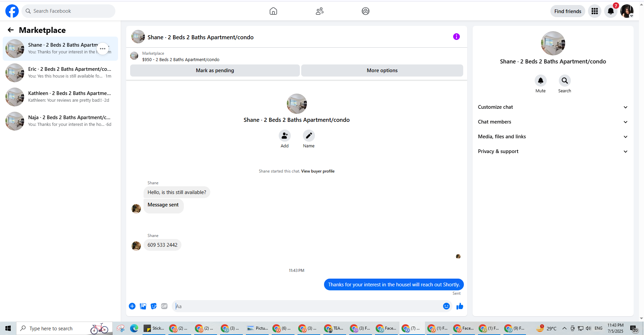
Task: Open more actions plus icon in composer
Action: (x=132, y=306)
